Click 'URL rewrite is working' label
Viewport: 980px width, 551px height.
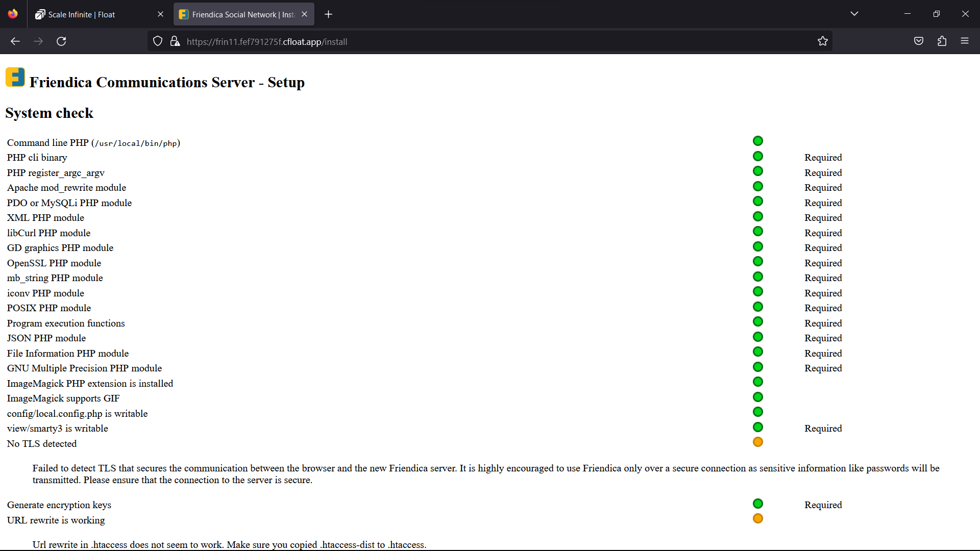click(56, 520)
